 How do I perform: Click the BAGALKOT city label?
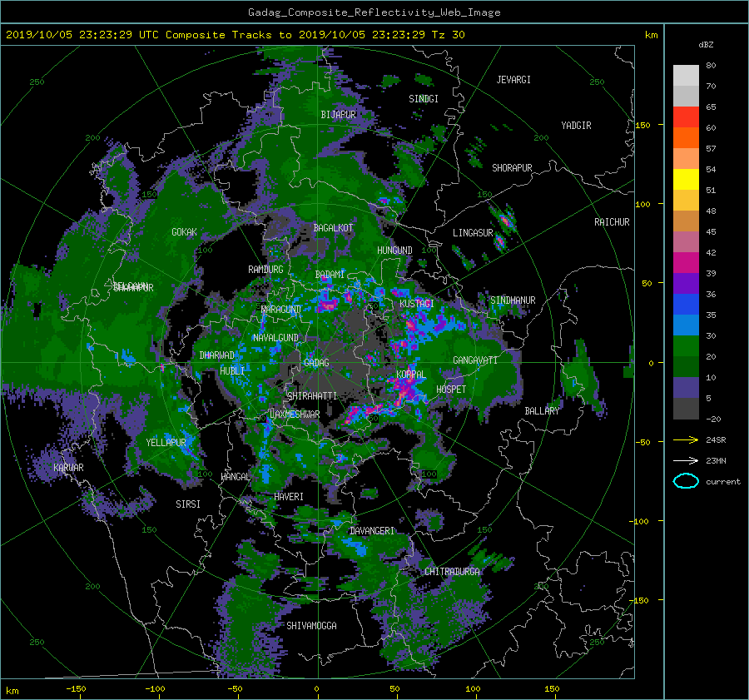tap(333, 228)
